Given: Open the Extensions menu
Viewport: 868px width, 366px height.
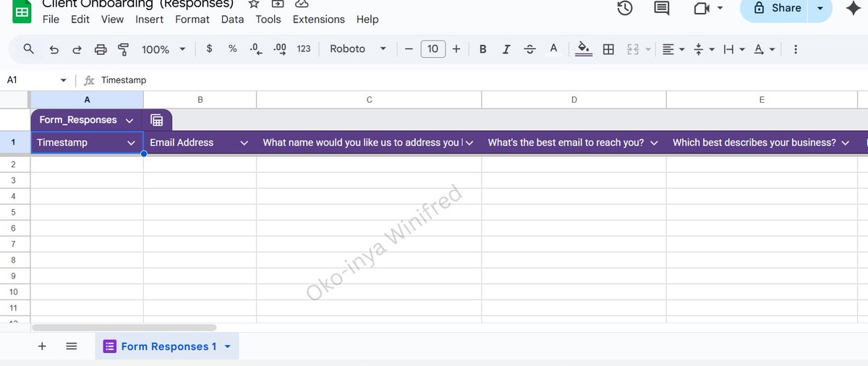Looking at the screenshot, I should pyautogui.click(x=318, y=20).
